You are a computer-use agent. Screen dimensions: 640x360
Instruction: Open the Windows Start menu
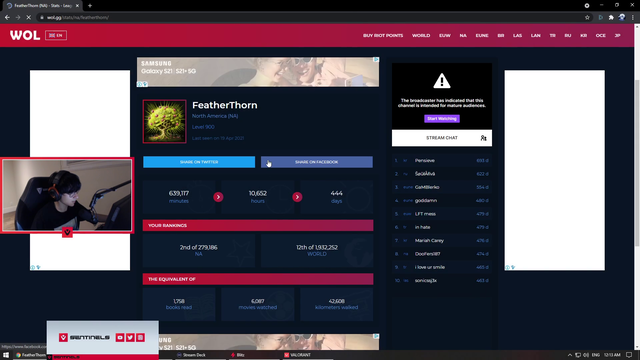pyautogui.click(x=6, y=355)
